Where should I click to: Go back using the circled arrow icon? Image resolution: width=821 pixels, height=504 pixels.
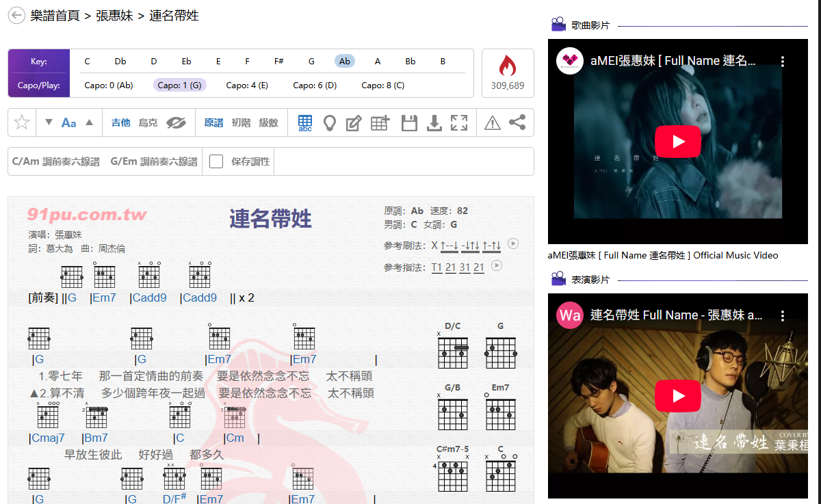pos(16,15)
